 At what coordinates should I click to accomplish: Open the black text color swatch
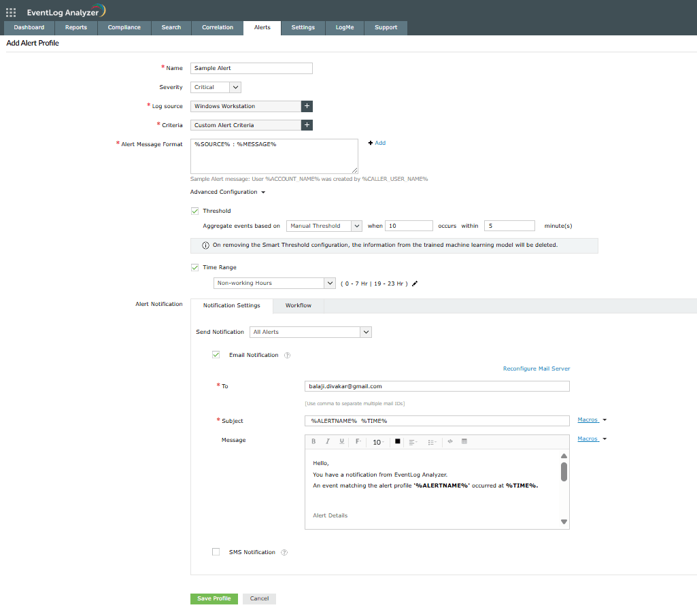[397, 442]
